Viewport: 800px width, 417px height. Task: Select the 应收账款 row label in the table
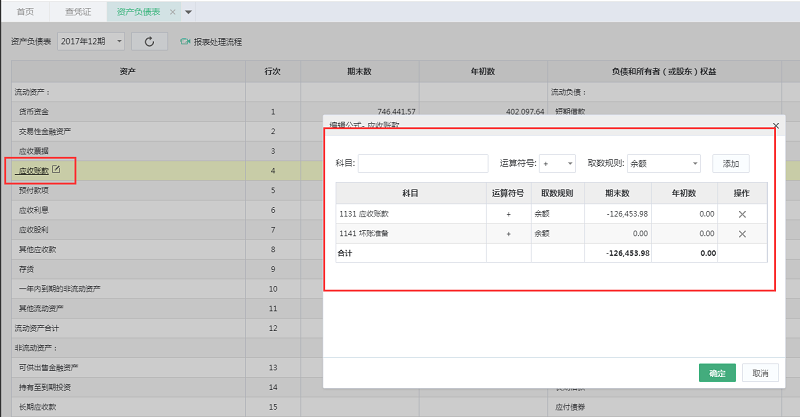coord(33,171)
